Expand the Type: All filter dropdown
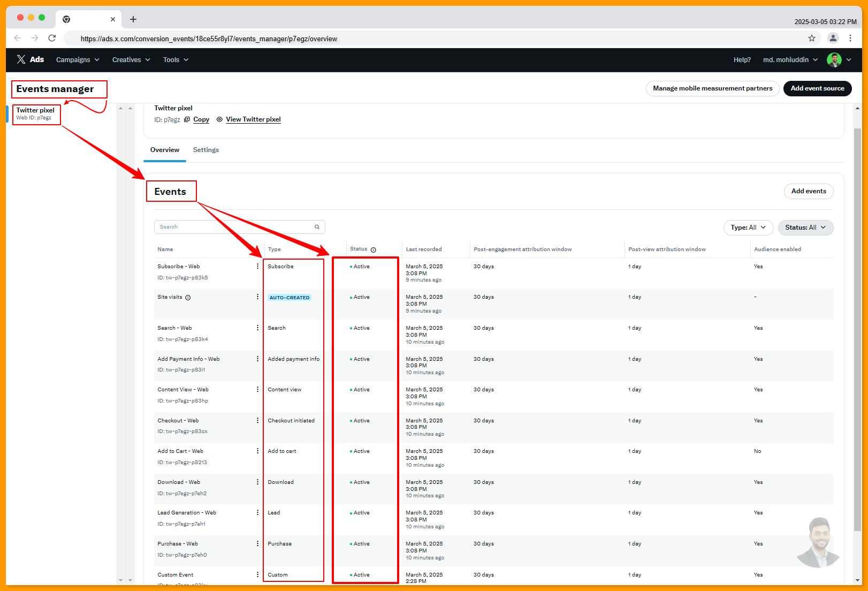 748,228
